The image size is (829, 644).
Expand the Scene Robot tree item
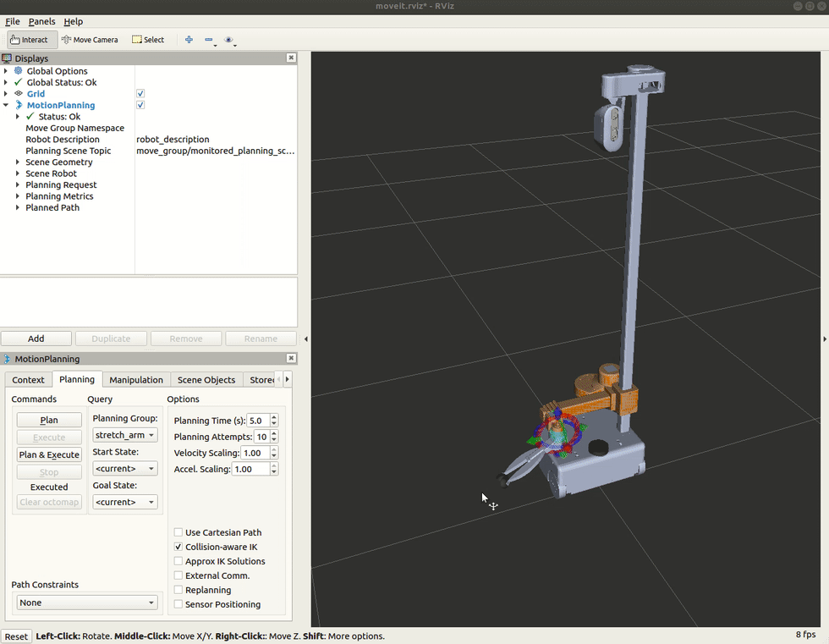click(x=18, y=173)
